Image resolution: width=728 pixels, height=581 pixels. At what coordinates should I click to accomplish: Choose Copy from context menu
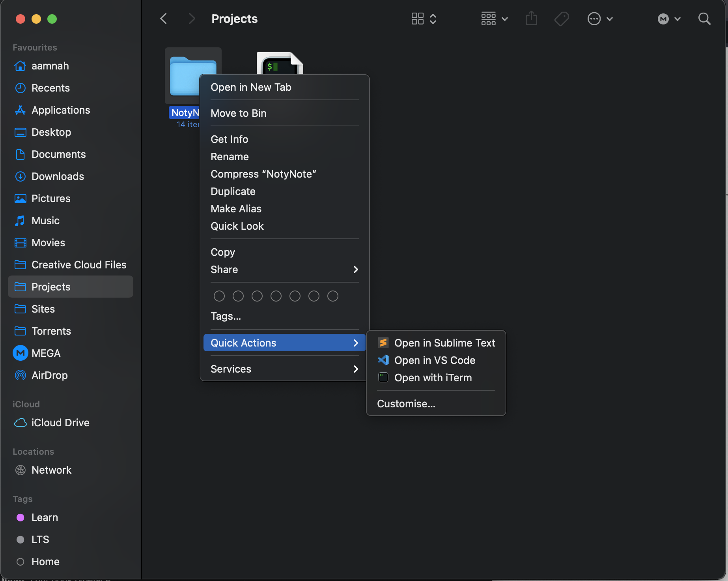(284, 252)
